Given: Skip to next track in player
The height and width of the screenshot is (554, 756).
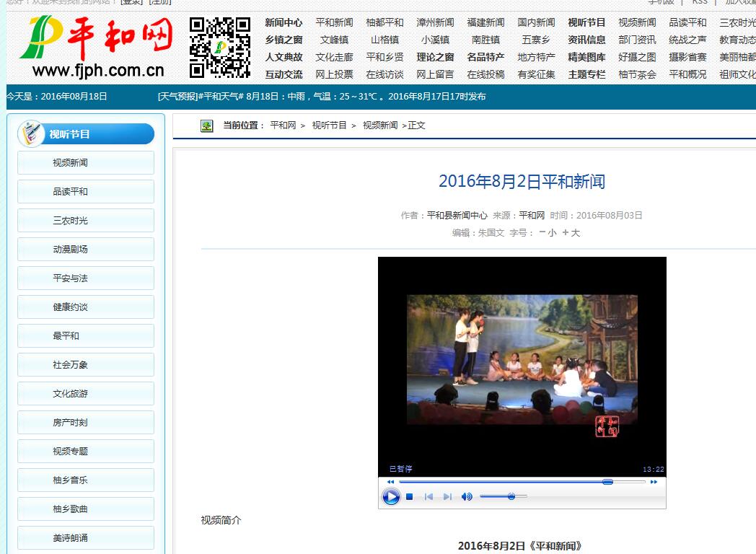Looking at the screenshot, I should (447, 496).
